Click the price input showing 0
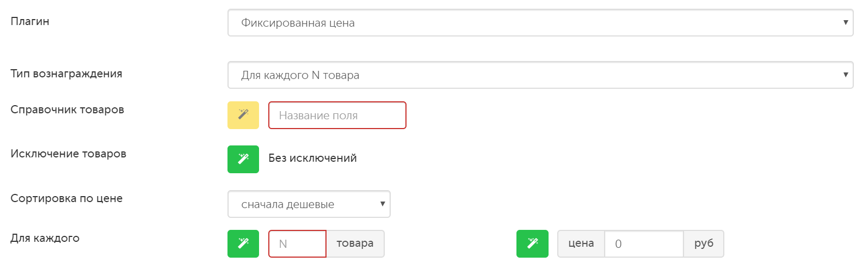Viewport: 868px width, 268px height. (x=644, y=243)
